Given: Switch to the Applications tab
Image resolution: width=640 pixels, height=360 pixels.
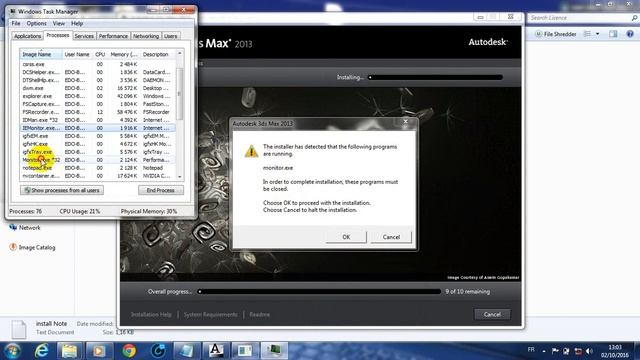Looking at the screenshot, I should click(x=27, y=36).
